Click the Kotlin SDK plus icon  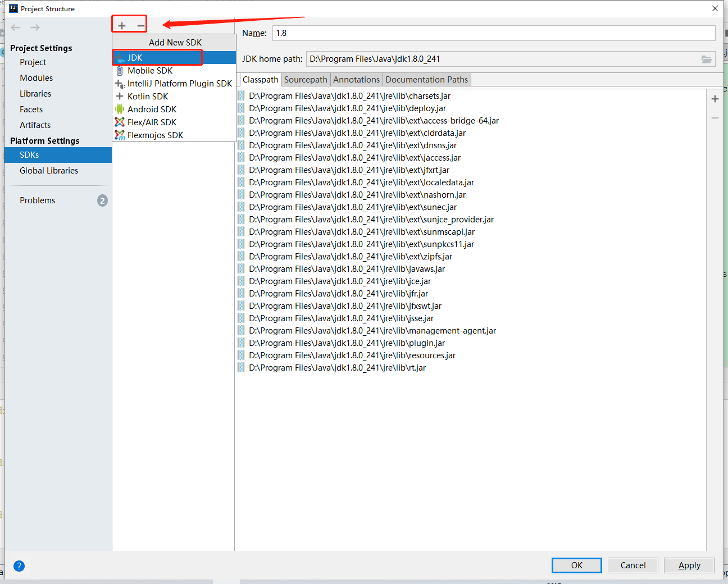[x=120, y=97]
